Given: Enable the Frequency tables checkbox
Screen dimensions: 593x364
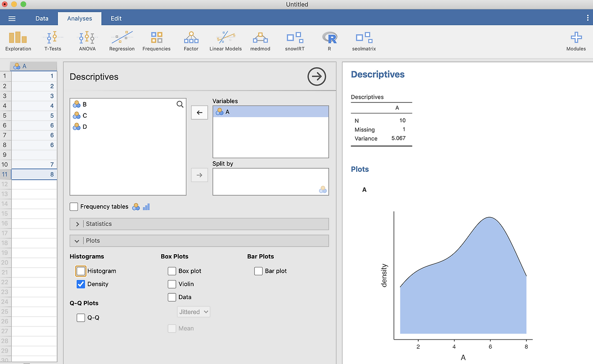Looking at the screenshot, I should click(x=74, y=207).
